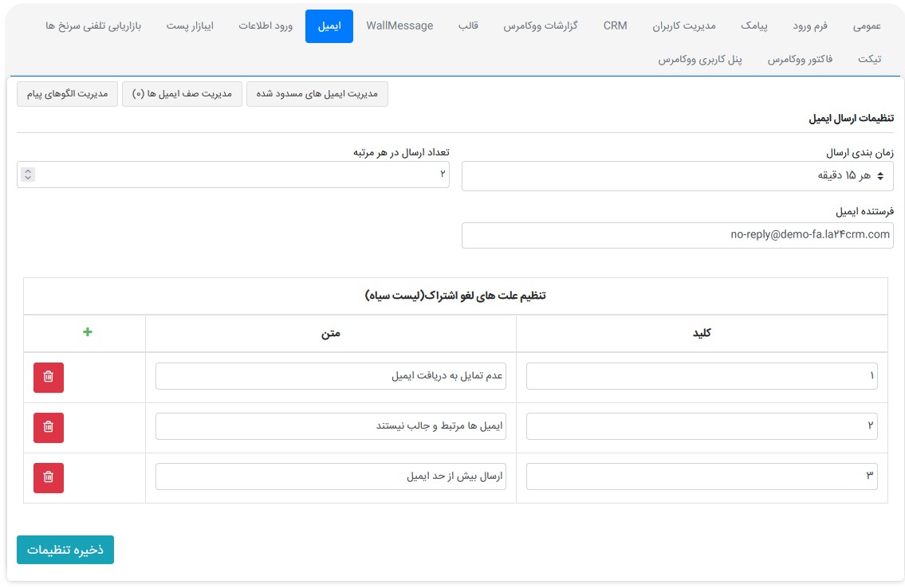Delete the second unsubscribe reason row

(x=49, y=427)
